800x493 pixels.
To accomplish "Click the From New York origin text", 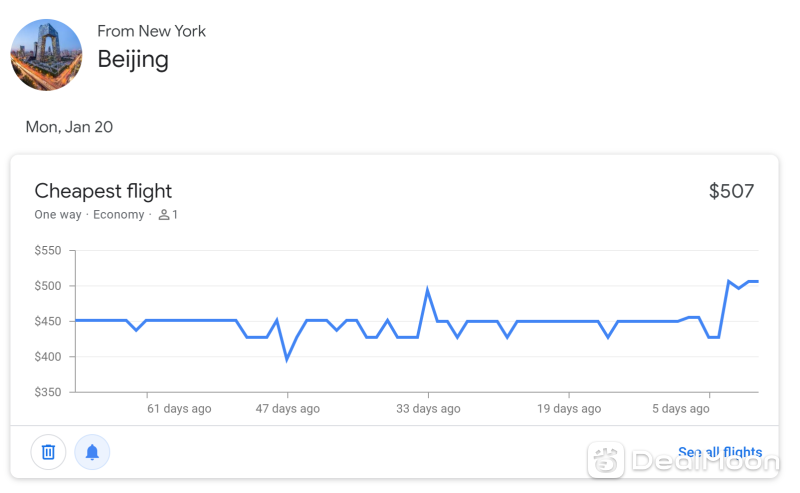I will pos(152,31).
